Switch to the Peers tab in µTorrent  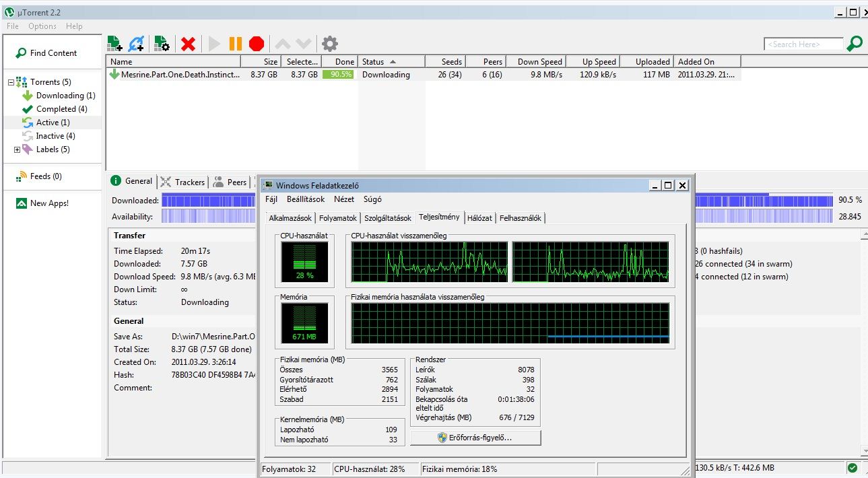(230, 182)
